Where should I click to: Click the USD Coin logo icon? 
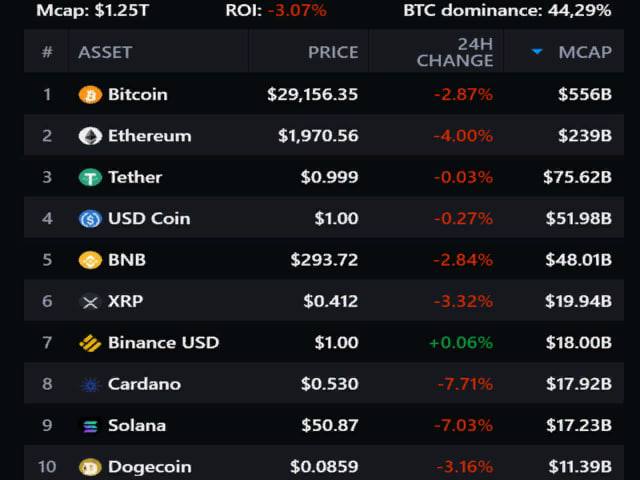pos(90,219)
